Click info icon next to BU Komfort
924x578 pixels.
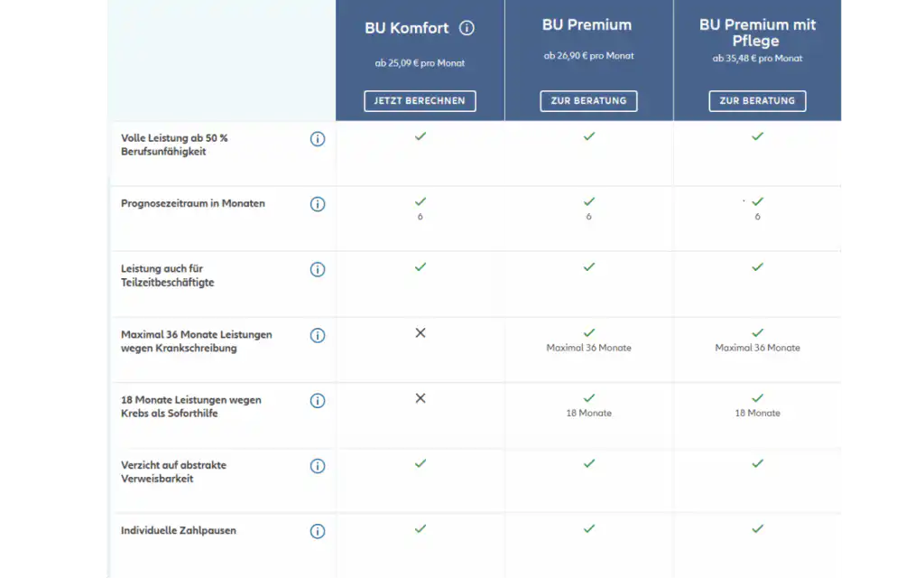[x=467, y=28]
